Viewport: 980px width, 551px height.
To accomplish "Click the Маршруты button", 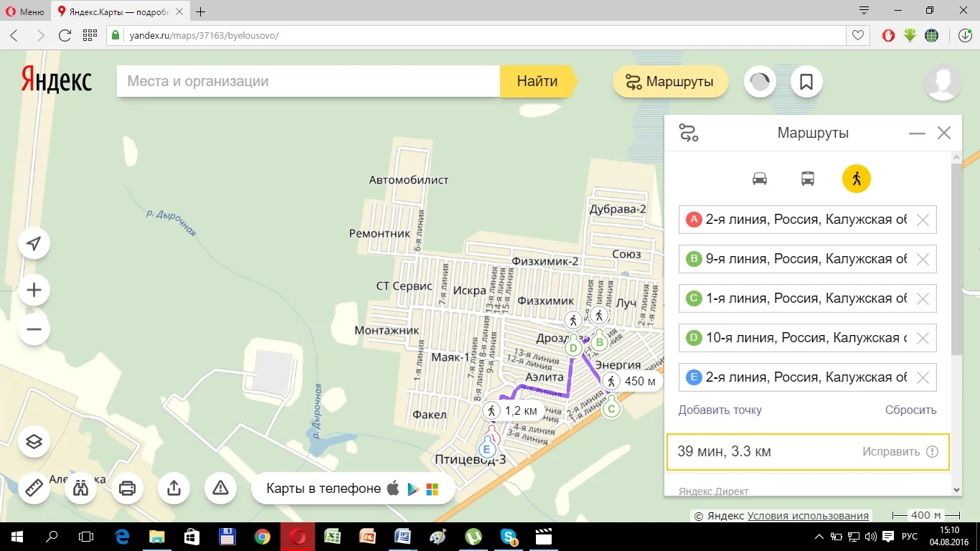I will point(671,82).
